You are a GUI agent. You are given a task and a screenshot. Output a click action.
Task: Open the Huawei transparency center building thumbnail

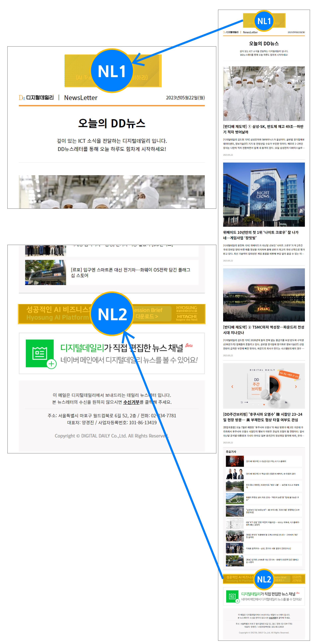235,498
